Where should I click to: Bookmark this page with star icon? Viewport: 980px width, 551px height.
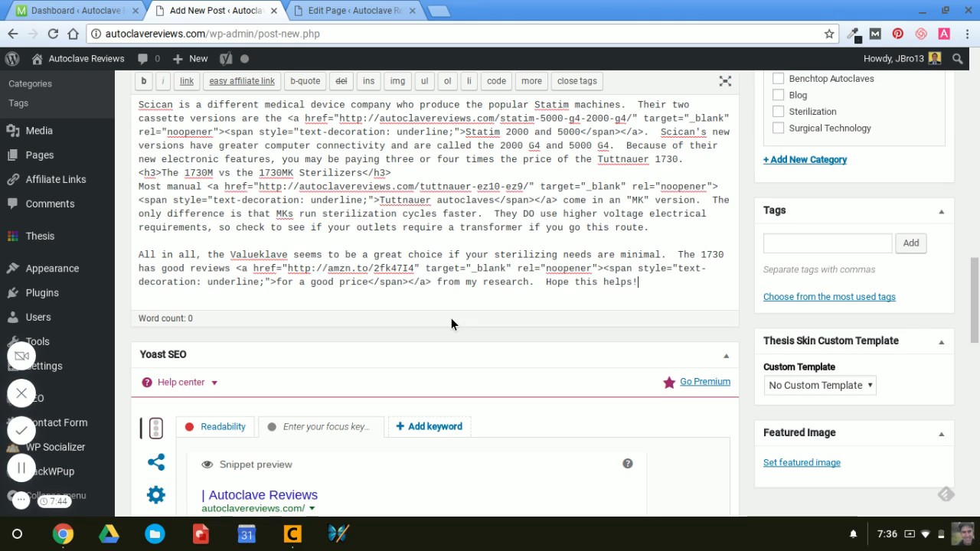point(829,34)
